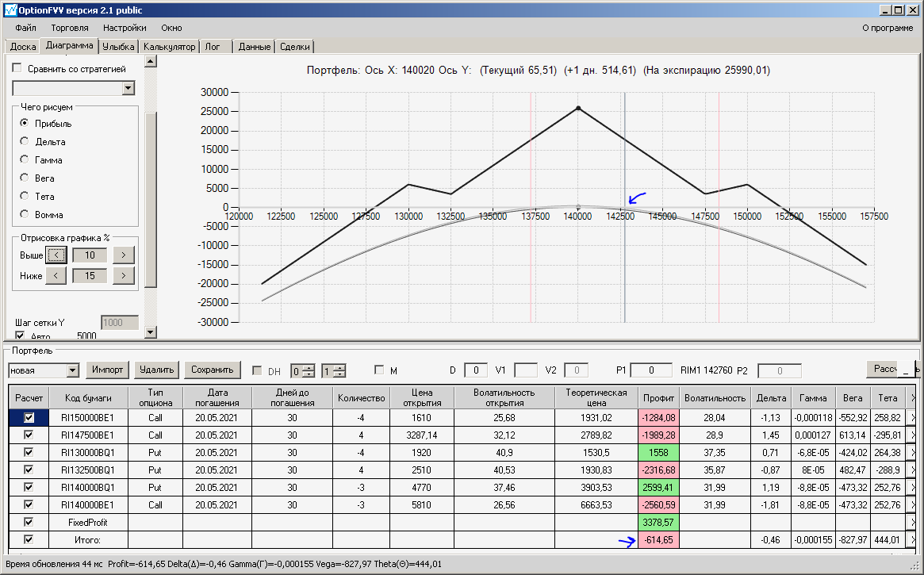Select the 'Вомма' radio option
Screen dimensions: 924x575
tap(24, 214)
